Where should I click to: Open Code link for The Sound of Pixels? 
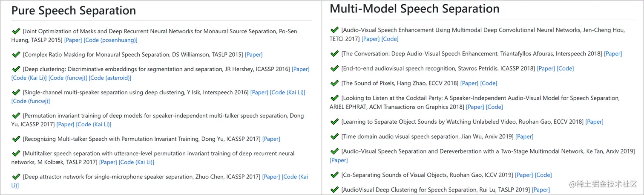489,83
